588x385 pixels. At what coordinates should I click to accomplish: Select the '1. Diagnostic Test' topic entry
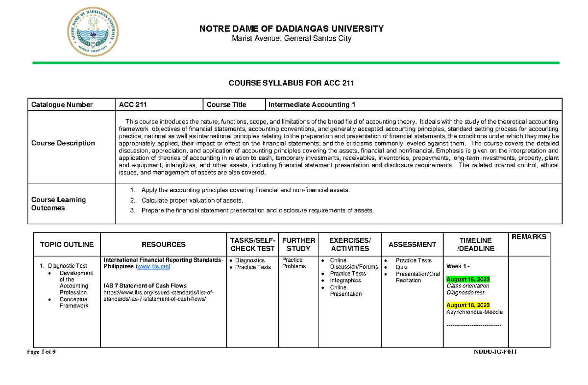[63, 266]
